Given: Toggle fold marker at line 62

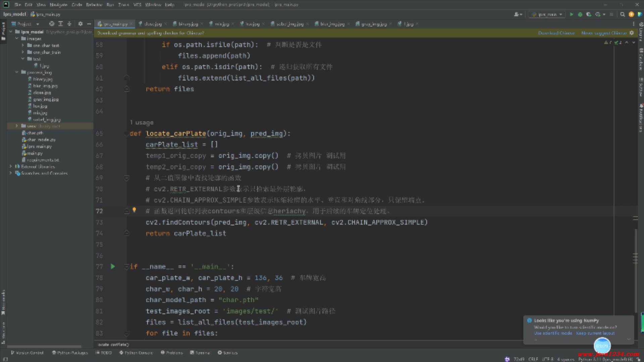Looking at the screenshot, I should pyautogui.click(x=126, y=89).
